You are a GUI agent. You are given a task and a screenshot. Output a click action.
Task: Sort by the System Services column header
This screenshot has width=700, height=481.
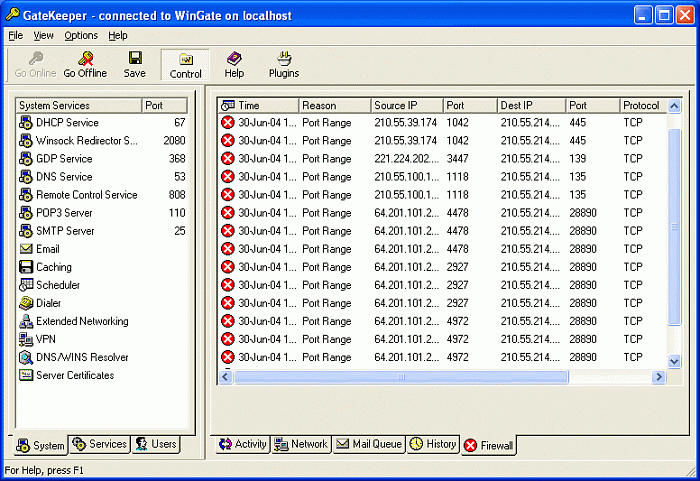tap(78, 105)
